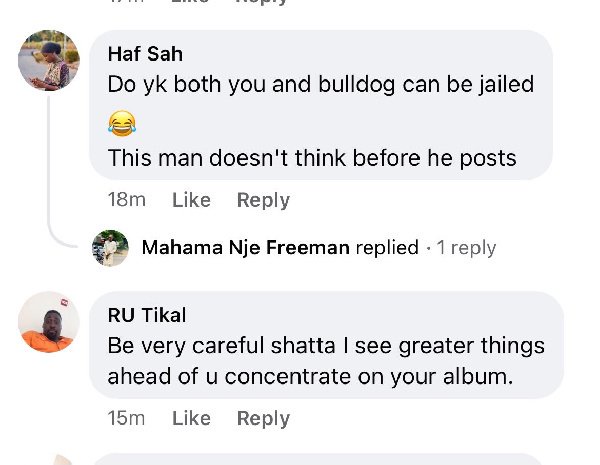
Task: Click the "Do yk both you and bulldog" text
Action: pyautogui.click(x=320, y=85)
